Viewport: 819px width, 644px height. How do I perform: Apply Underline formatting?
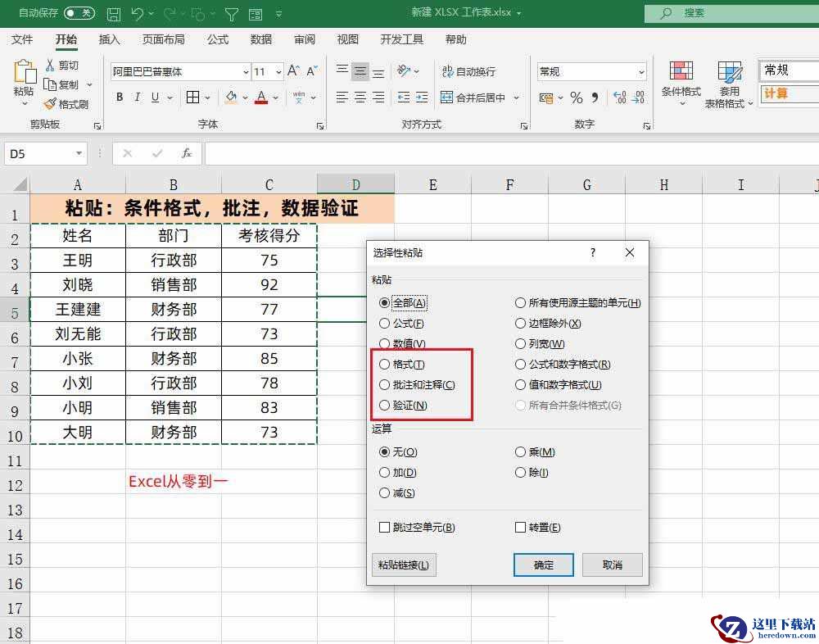(x=155, y=98)
